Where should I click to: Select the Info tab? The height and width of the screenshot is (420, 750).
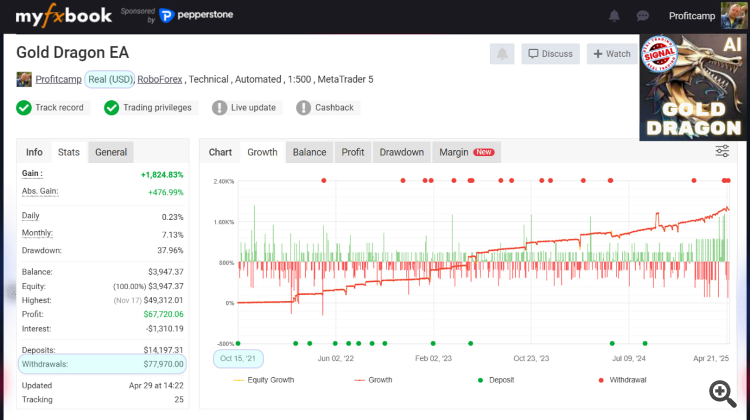click(x=34, y=152)
